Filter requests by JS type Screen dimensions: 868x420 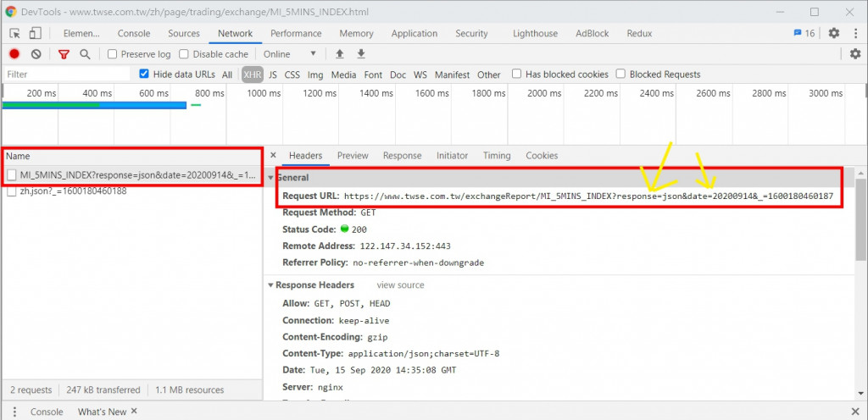point(273,75)
